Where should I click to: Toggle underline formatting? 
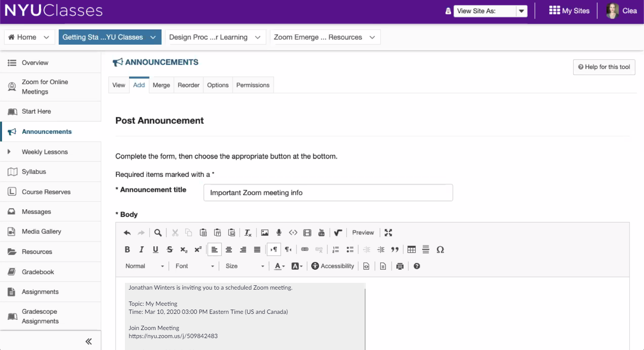click(155, 250)
